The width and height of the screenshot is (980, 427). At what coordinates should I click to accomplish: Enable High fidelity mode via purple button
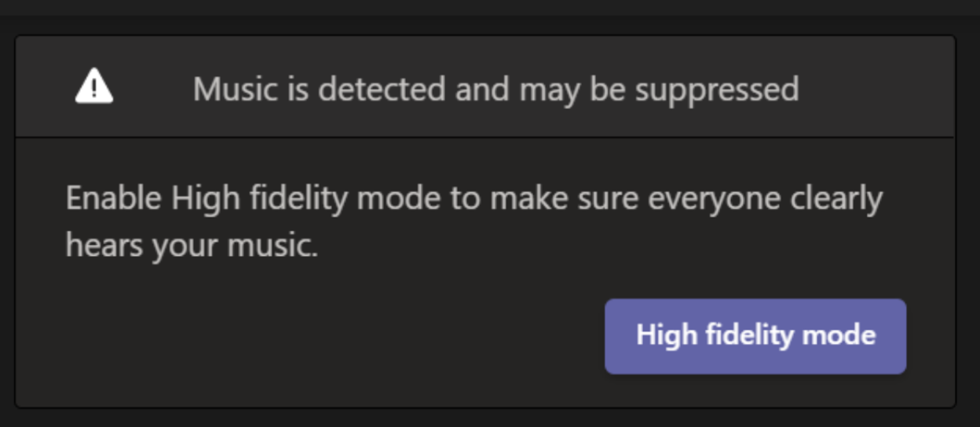[x=755, y=336]
